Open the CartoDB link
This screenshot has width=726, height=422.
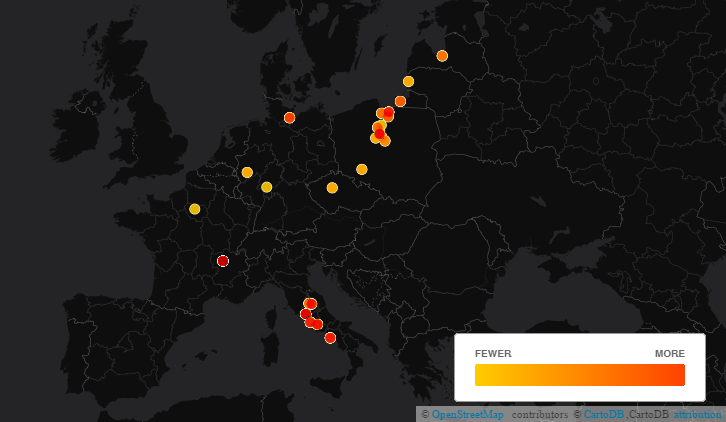[x=603, y=414]
